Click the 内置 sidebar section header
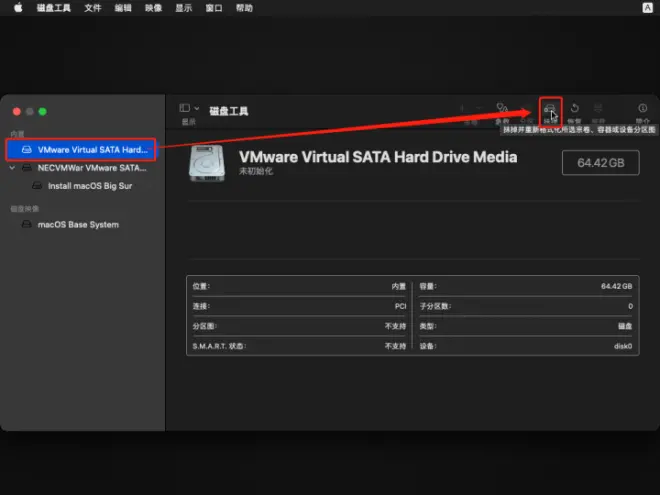Viewport: 660px width, 495px height. coord(17,134)
